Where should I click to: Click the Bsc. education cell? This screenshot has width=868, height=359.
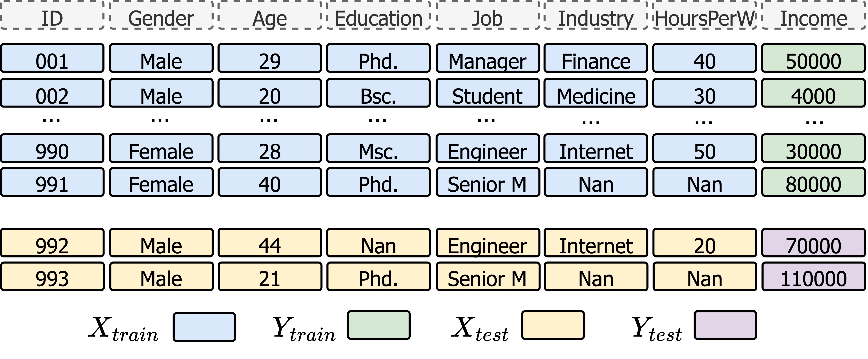click(x=378, y=93)
